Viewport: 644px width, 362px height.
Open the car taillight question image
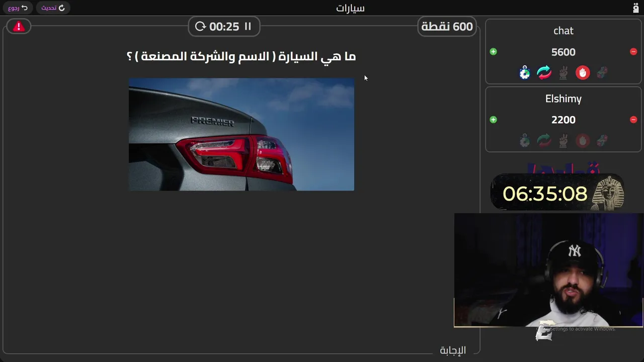point(242,134)
